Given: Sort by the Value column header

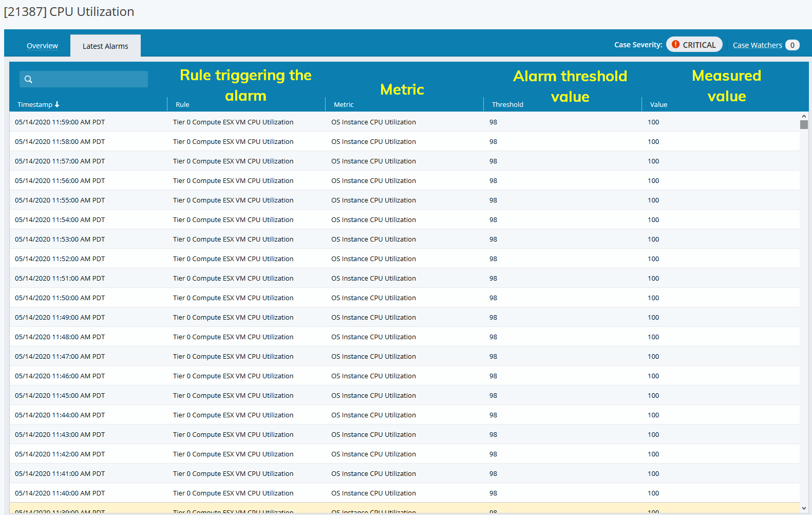Looking at the screenshot, I should pos(658,104).
